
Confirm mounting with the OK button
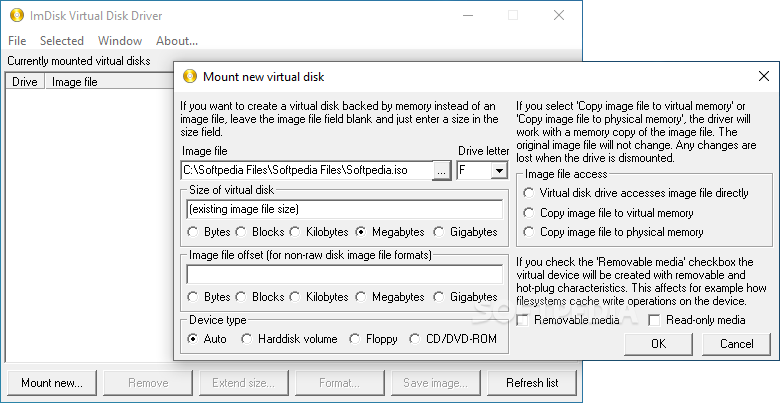tap(659, 344)
